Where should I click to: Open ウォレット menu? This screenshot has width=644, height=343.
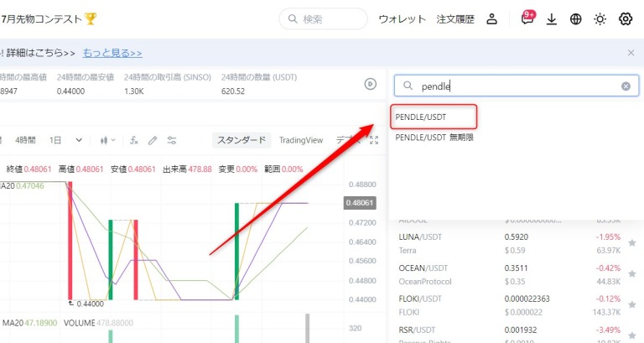click(x=402, y=19)
